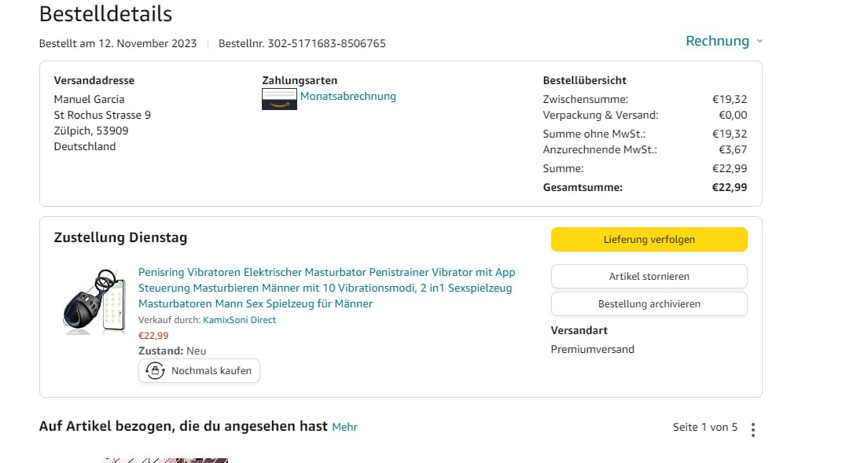Click the Seite 1 von 5 indicator
The image size is (868, 463).
(x=705, y=428)
